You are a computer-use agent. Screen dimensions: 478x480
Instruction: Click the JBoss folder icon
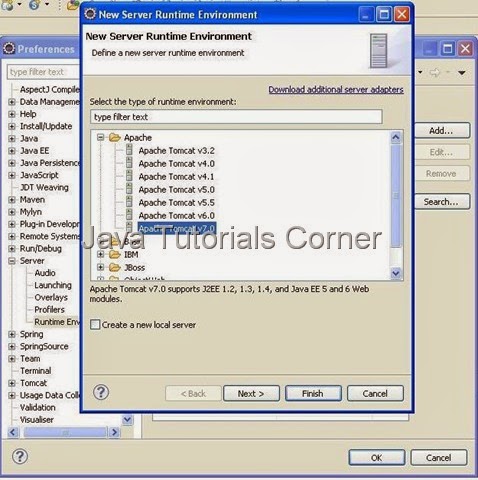pos(115,267)
